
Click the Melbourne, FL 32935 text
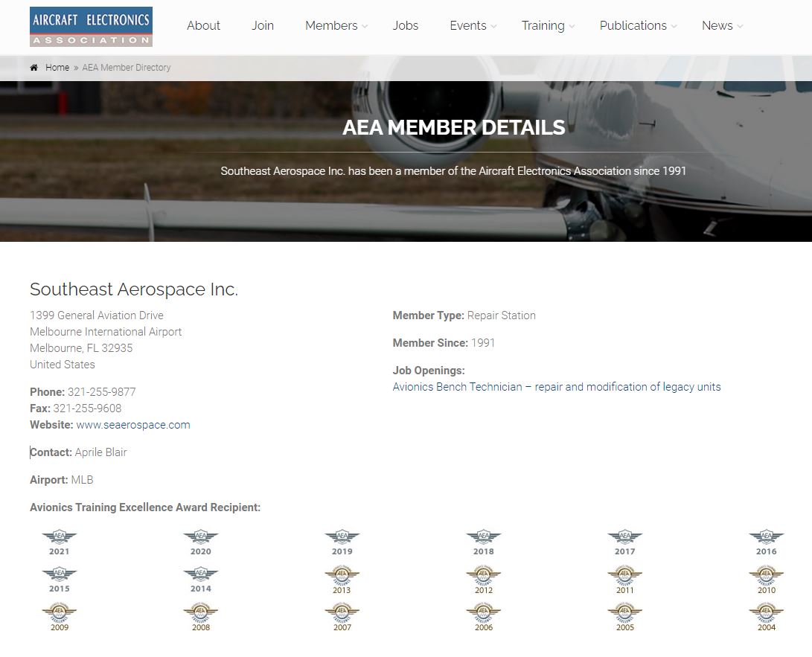point(81,348)
